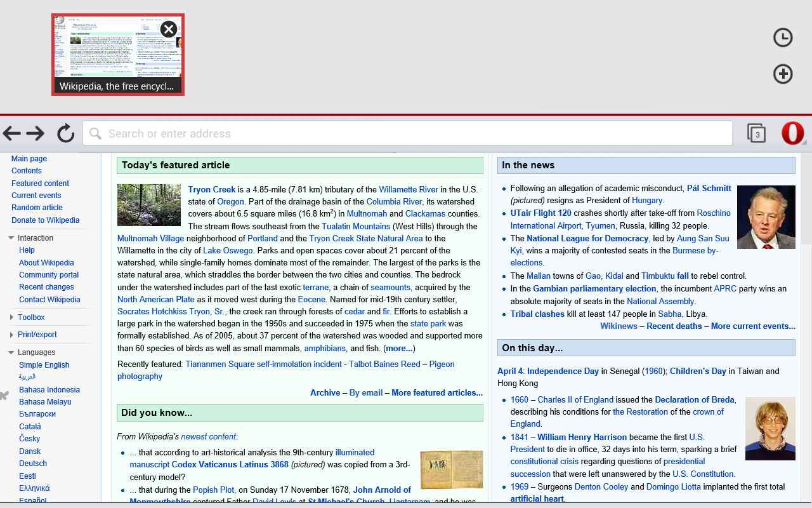Switch to Català language
Screen dimensions: 812x508
click(x=30, y=427)
